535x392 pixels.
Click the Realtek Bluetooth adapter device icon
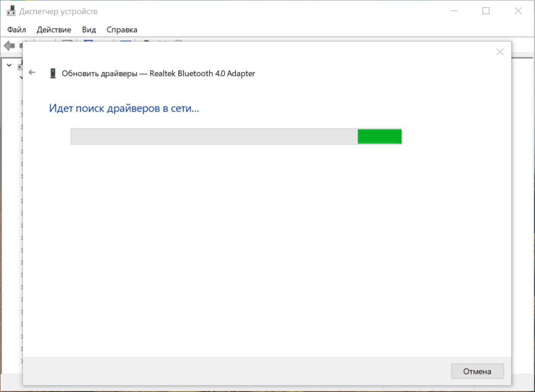click(x=53, y=73)
